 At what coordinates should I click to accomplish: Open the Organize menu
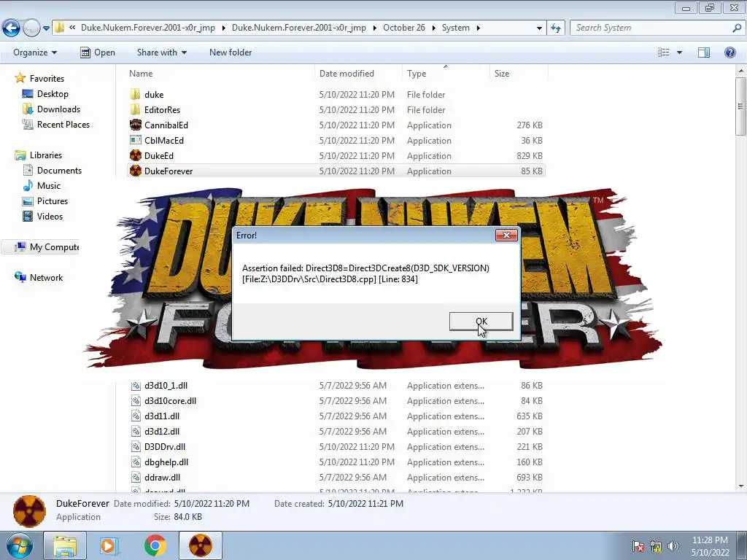[x=35, y=52]
